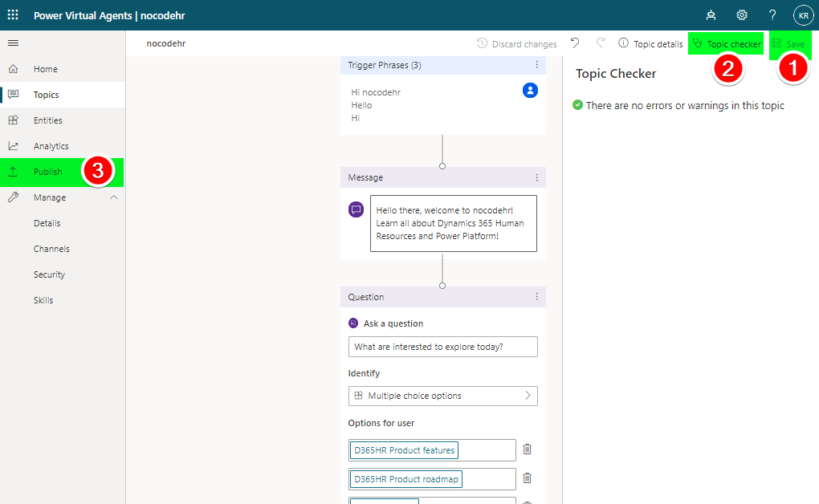The width and height of the screenshot is (819, 504).
Task: Edit the D365HR Product roadmap option field
Action: pyautogui.click(x=432, y=479)
